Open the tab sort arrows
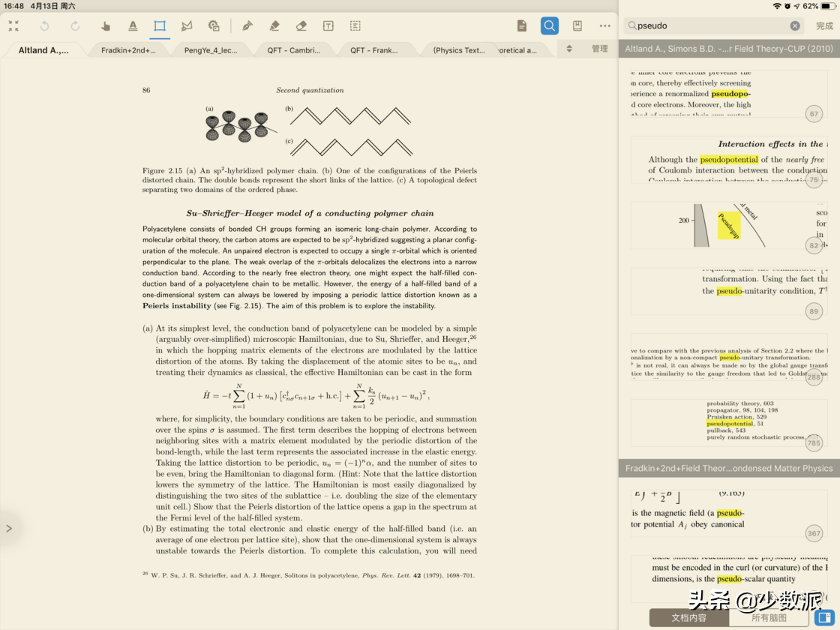 pyautogui.click(x=569, y=49)
